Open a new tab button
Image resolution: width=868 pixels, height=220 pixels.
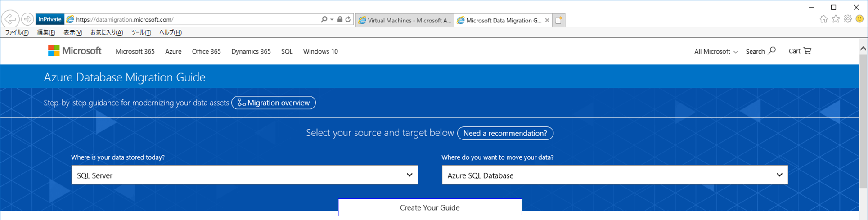coord(558,20)
